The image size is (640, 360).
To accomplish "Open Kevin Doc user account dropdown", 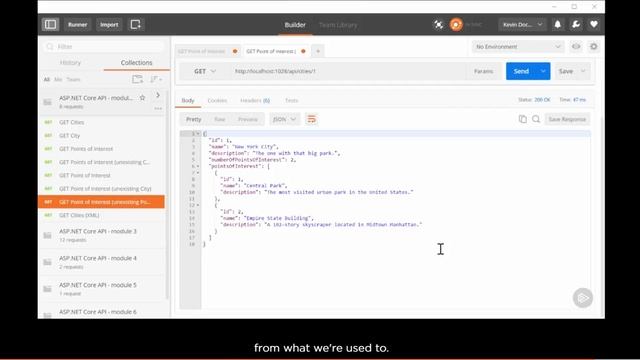I will 522,24.
